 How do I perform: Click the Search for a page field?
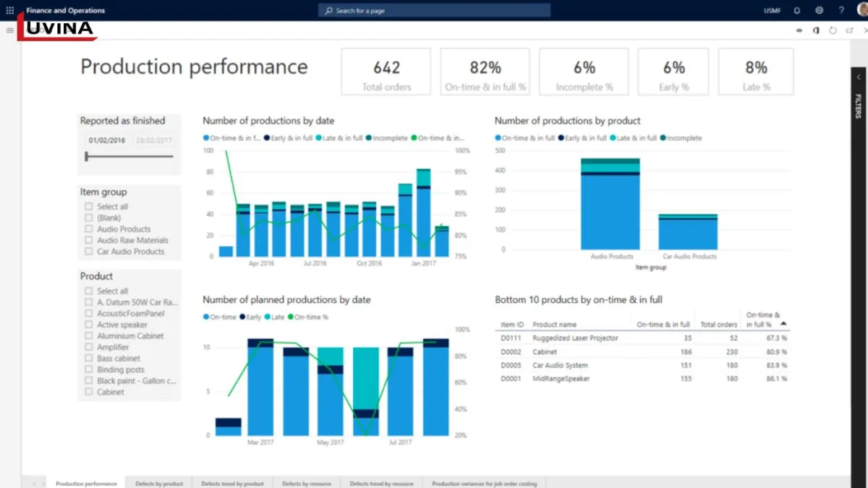[434, 11]
